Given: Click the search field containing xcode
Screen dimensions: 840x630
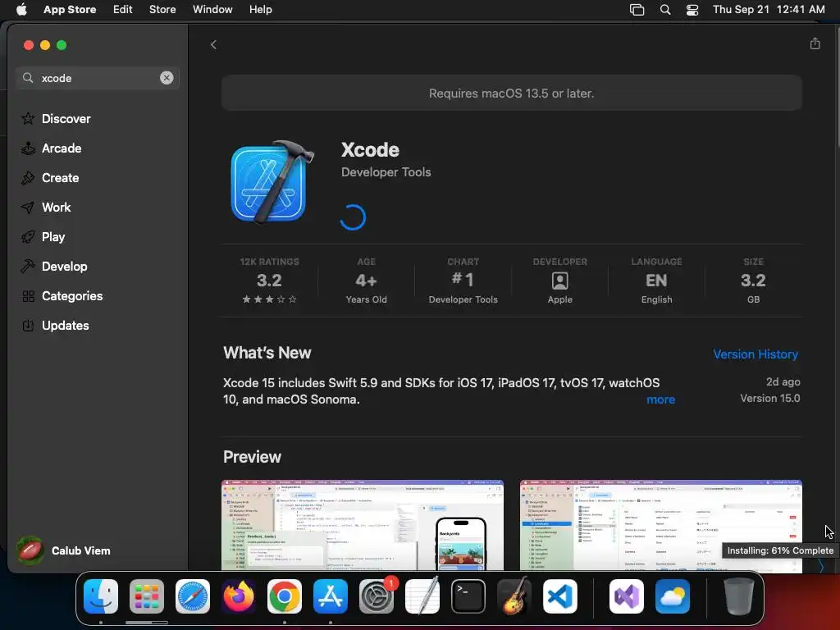Looking at the screenshot, I should coord(97,78).
